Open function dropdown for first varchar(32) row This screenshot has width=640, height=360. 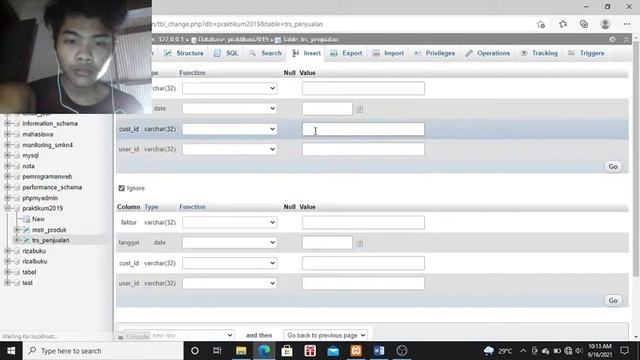(x=229, y=88)
